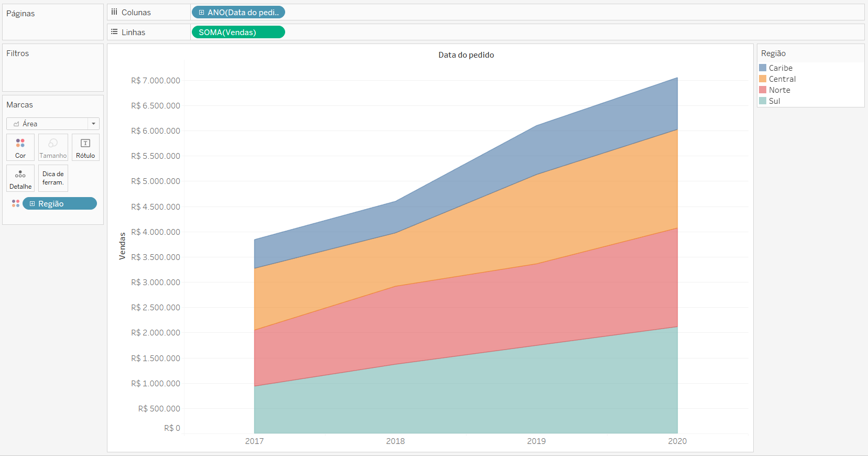This screenshot has height=456, width=868.
Task: Click the 2019 year axis label
Action: coord(536,441)
